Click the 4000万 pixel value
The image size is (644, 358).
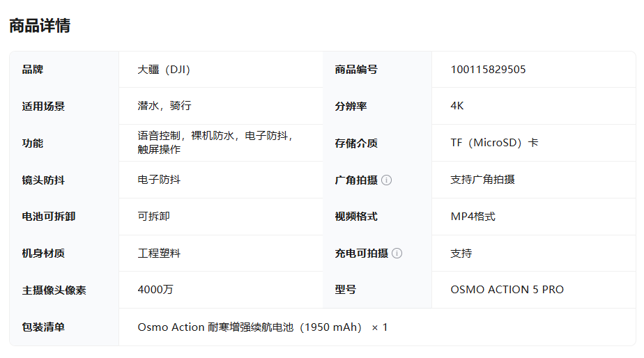[155, 290]
